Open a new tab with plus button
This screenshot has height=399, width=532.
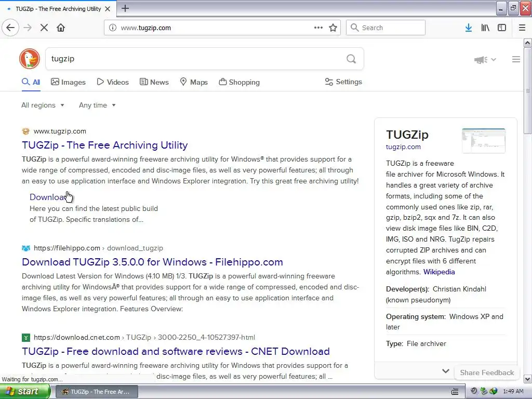125,8
